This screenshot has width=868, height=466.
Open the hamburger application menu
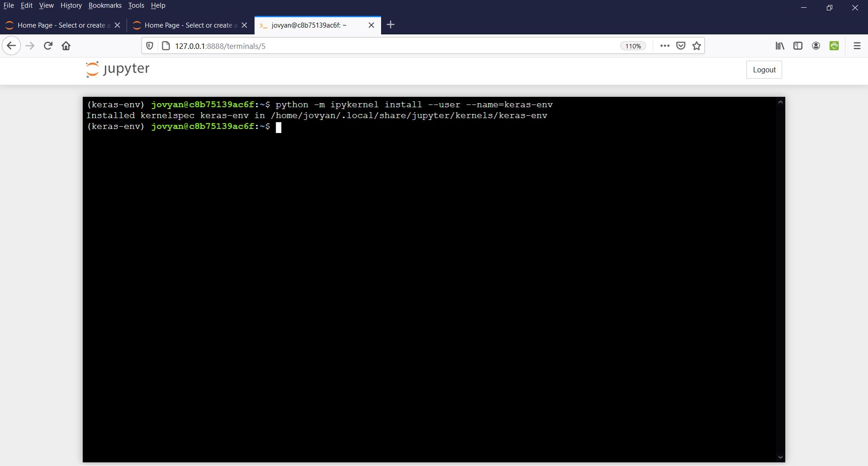click(857, 46)
